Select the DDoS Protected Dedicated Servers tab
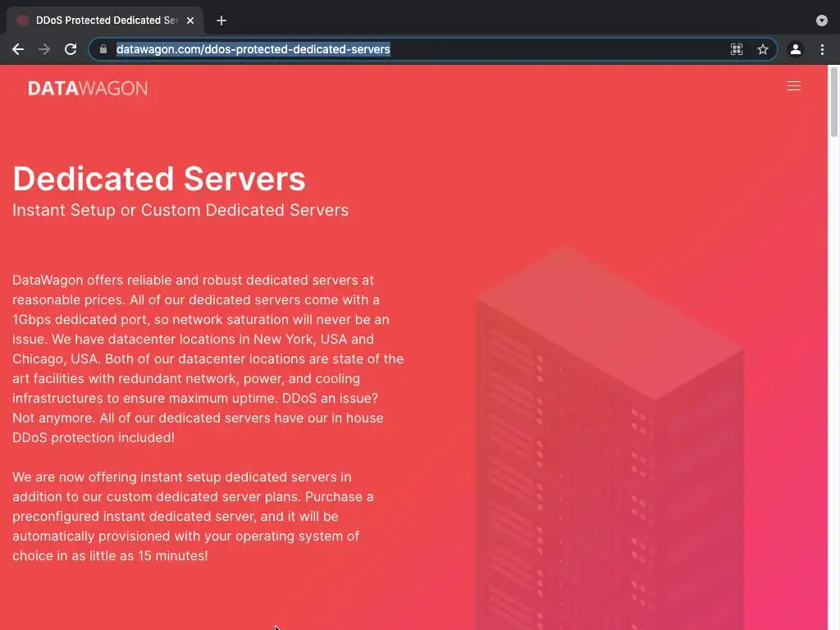Image resolution: width=840 pixels, height=630 pixels. tap(105, 21)
